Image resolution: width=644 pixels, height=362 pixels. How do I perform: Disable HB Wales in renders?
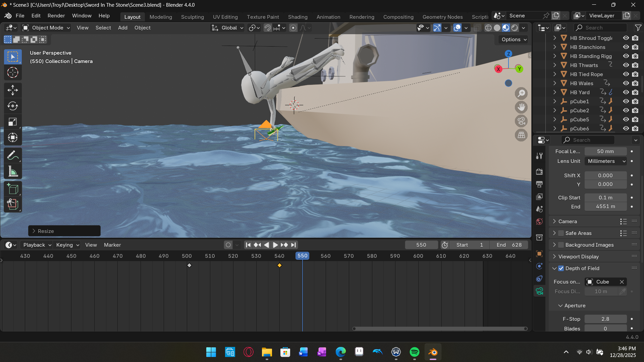635,83
